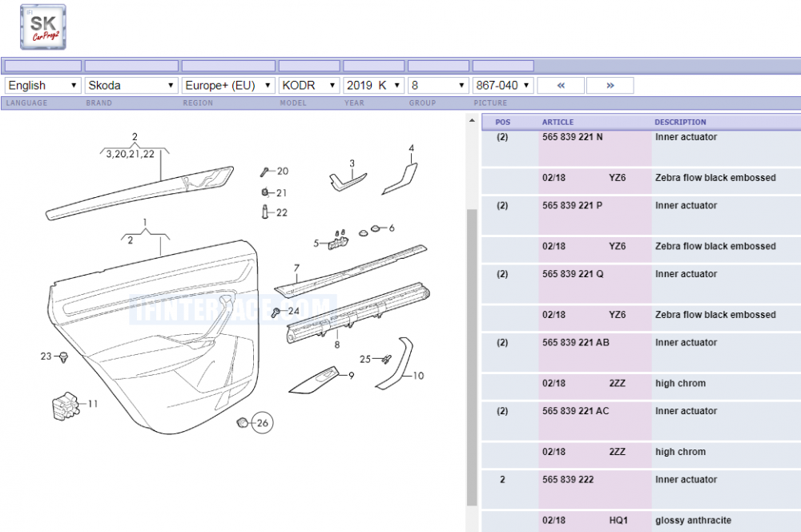Click the POS column header

pos(503,122)
